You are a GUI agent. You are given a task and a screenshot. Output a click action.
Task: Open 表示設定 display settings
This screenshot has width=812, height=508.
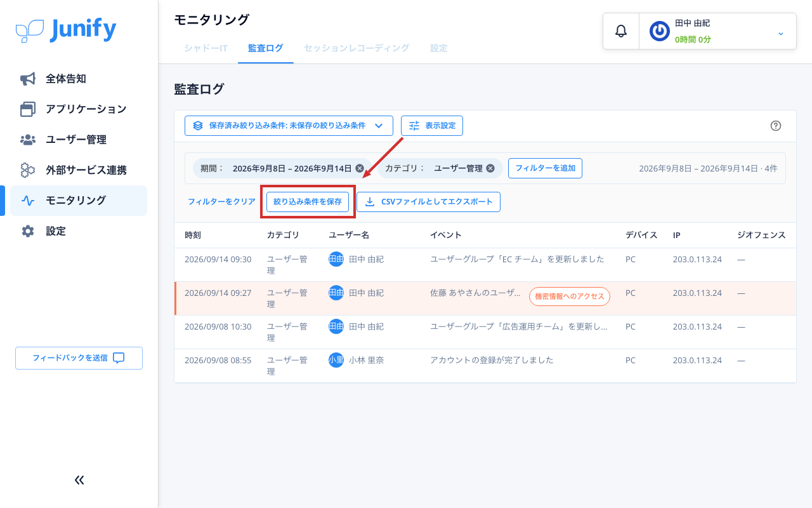click(432, 126)
